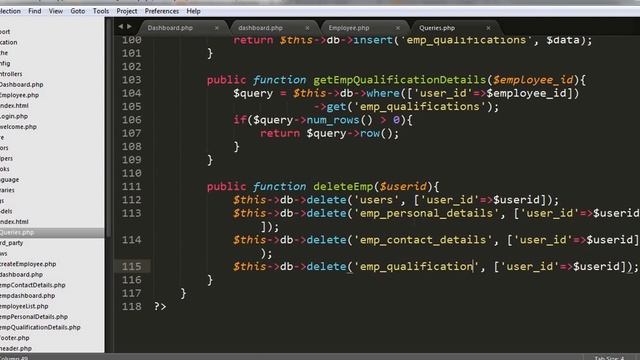Click num_rows() on line 106
Viewport: 640px width, 360px height.
pyautogui.click(x=340, y=120)
